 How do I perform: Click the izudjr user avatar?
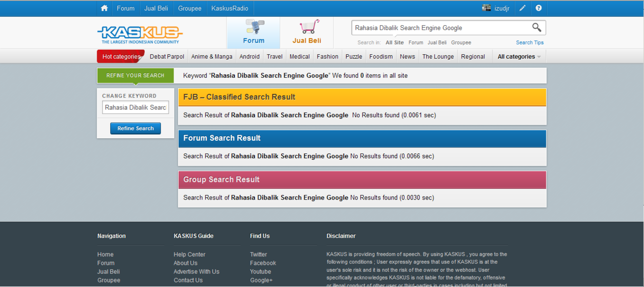coord(486,8)
